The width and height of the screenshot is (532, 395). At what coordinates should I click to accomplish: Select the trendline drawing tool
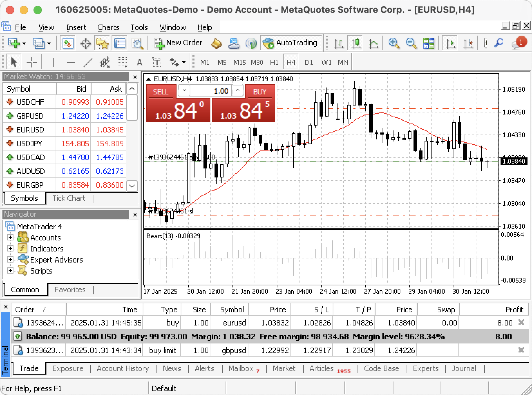pos(88,62)
